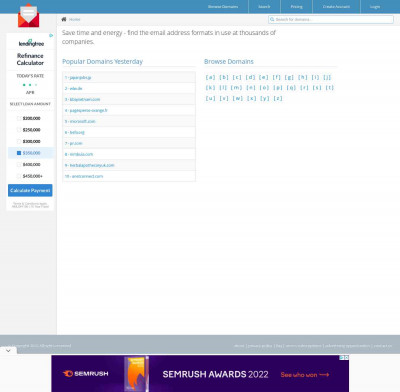Image resolution: width=400 pixels, height=392 pixels.
Task: Open the Pricing page
Action: pos(296,7)
